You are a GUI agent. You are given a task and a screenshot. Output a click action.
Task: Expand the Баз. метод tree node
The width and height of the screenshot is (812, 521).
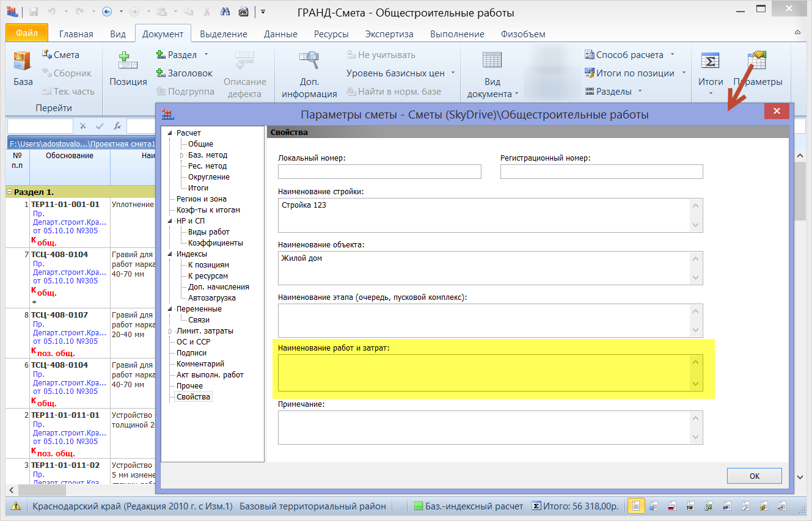(181, 155)
